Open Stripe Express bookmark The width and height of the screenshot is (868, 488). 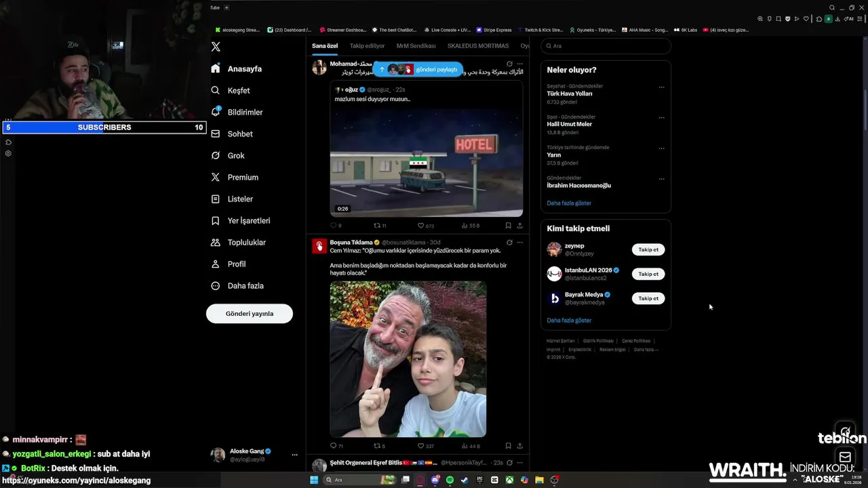(494, 30)
